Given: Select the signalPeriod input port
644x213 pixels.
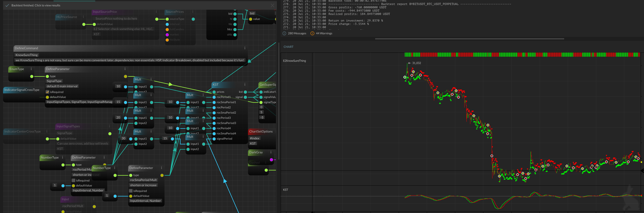Looking at the screenshot, I should coord(214,139).
